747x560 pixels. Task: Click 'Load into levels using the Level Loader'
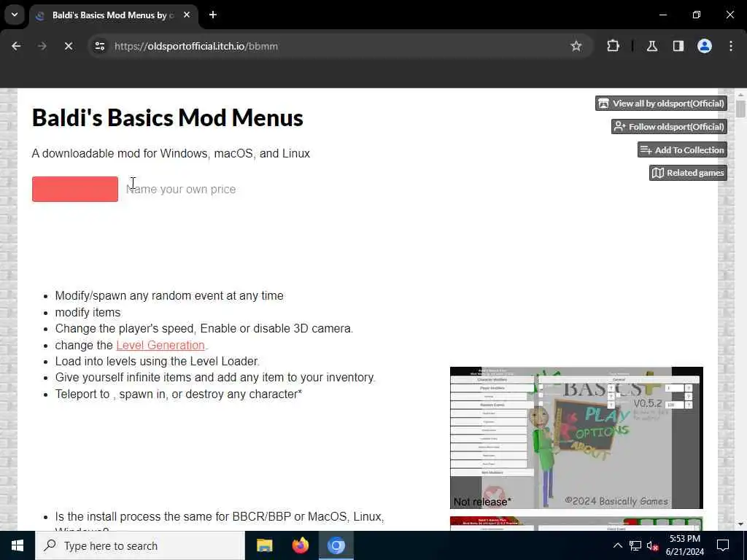click(x=158, y=362)
